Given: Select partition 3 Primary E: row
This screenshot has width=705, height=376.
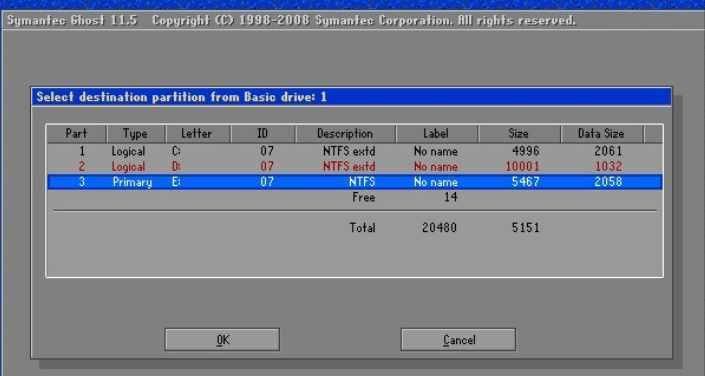Looking at the screenshot, I should (x=355, y=182).
